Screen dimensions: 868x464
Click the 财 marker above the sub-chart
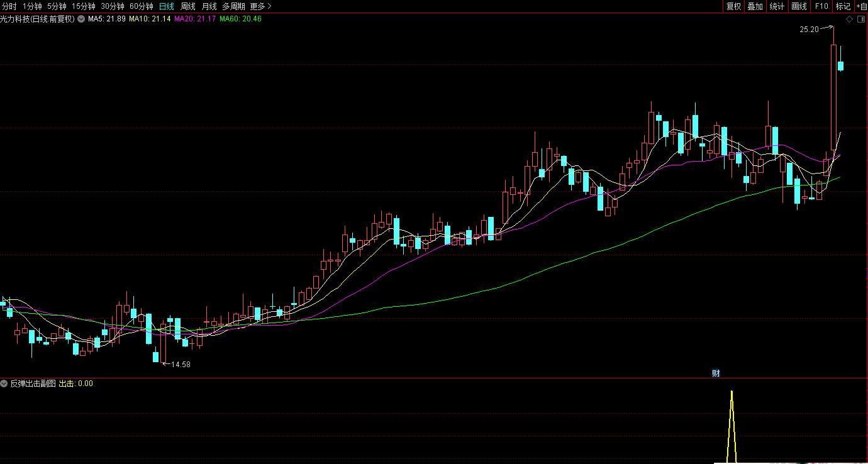coord(716,373)
